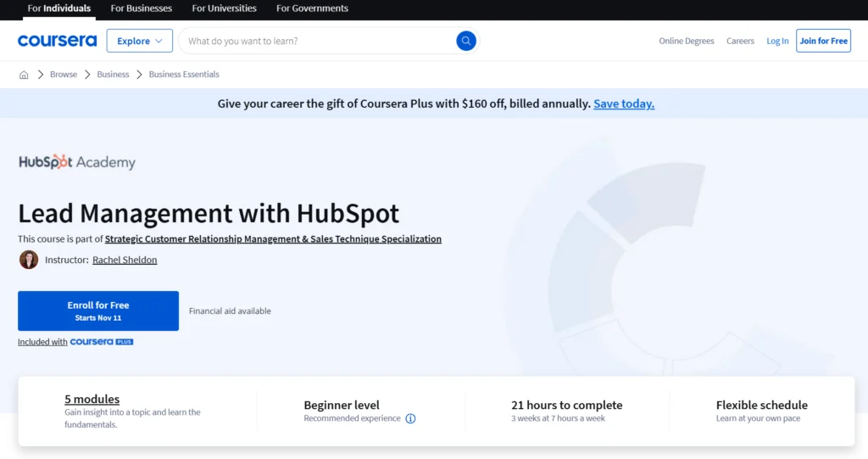The image size is (868, 459).
Task: Select the For Individuals tab
Action: click(59, 8)
